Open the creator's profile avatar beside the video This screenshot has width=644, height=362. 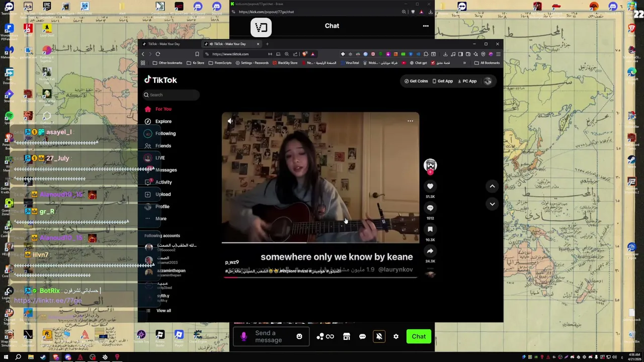(430, 165)
